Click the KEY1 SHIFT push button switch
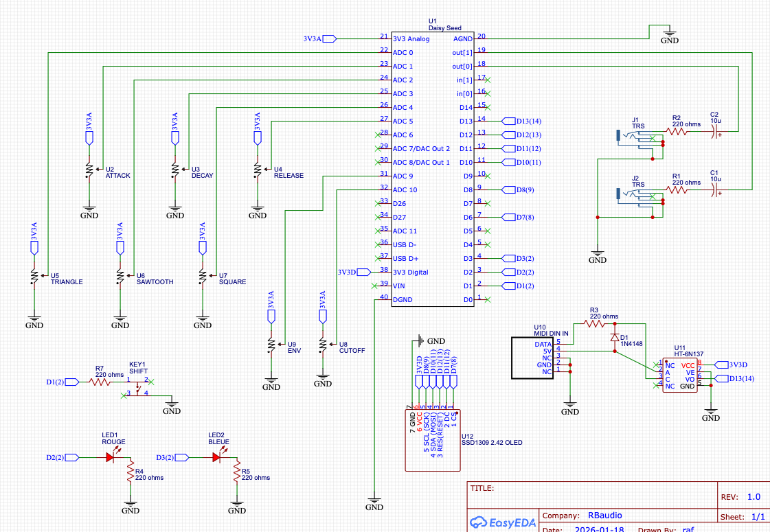 [x=139, y=387]
